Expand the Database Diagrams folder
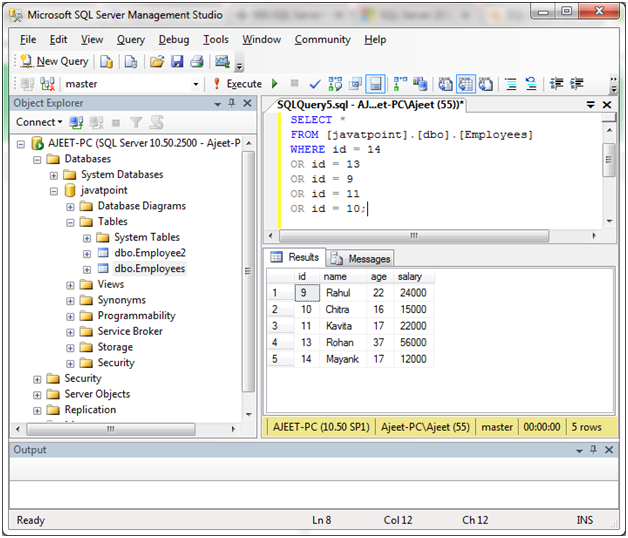This screenshot has height=538, width=628. pos(70,207)
